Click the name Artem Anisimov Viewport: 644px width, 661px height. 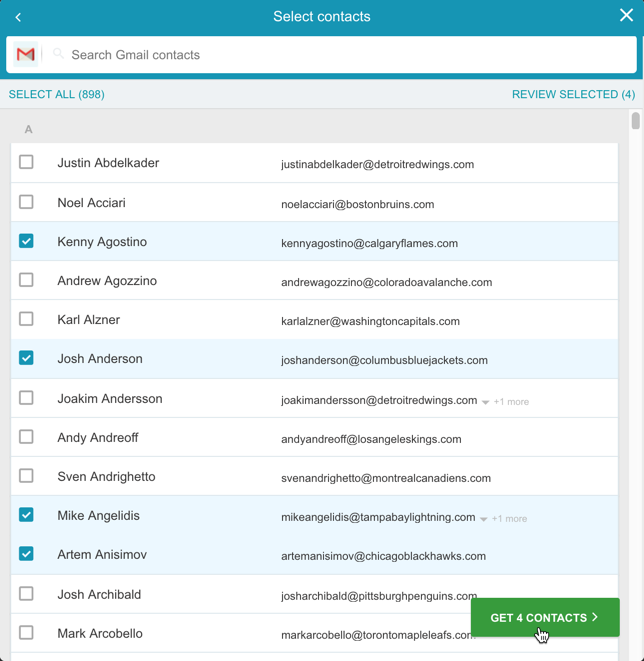(x=102, y=555)
